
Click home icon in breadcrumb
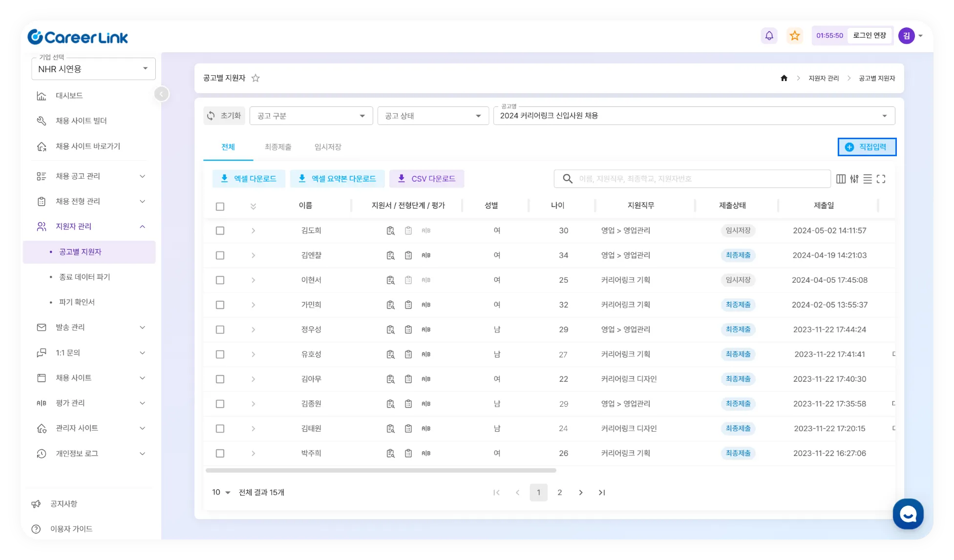(x=784, y=78)
